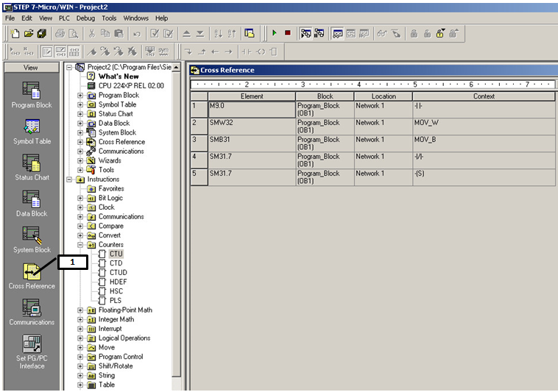558x392 pixels.
Task: Open the Debug menu
Action: 85,18
